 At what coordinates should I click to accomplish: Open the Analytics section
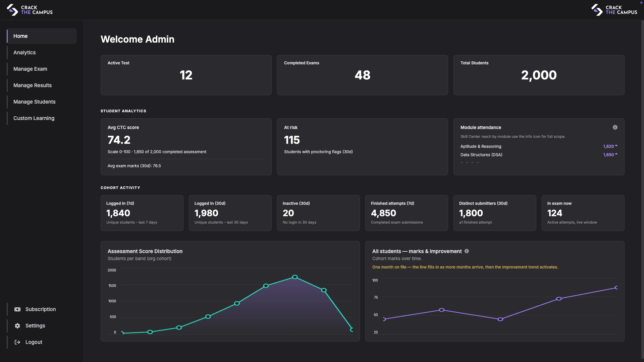click(24, 52)
